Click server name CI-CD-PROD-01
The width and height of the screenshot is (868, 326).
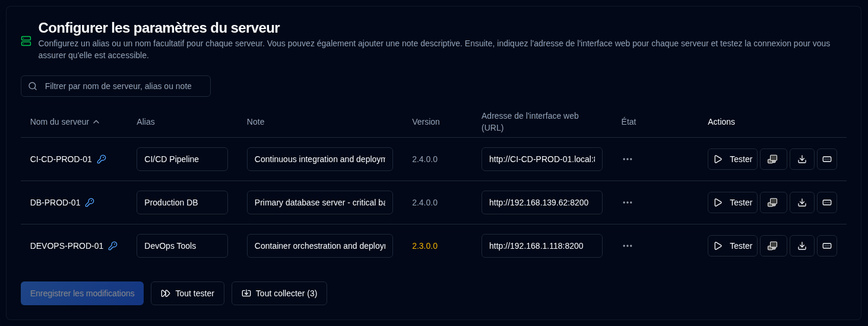(x=61, y=159)
